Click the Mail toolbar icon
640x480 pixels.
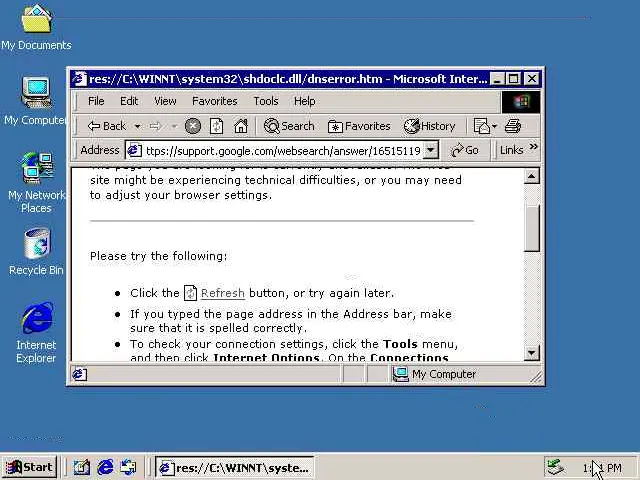pyautogui.click(x=481, y=126)
